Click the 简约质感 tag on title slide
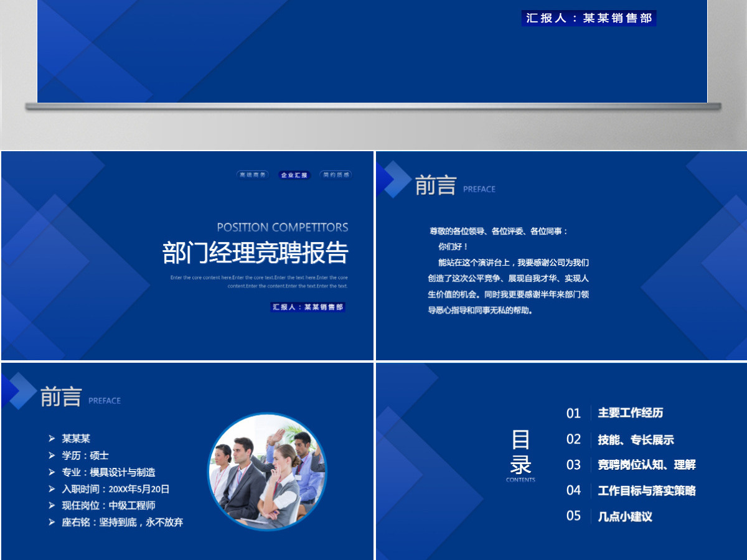Screen dimensions: 747x560 click(x=336, y=175)
